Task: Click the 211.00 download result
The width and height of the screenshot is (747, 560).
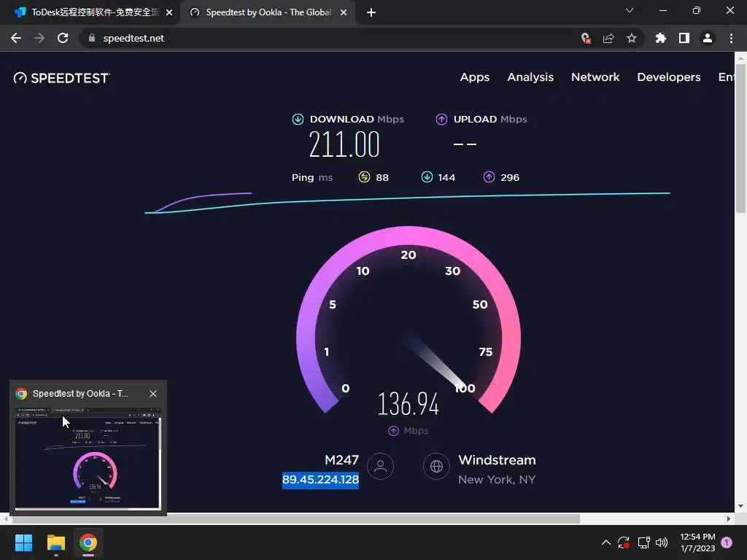Action: tap(344, 144)
